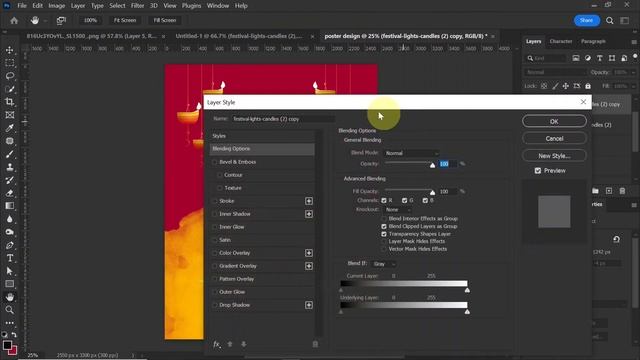Click the Opacity value field showing 100
Screen dimensions: 640x360
click(x=448, y=164)
